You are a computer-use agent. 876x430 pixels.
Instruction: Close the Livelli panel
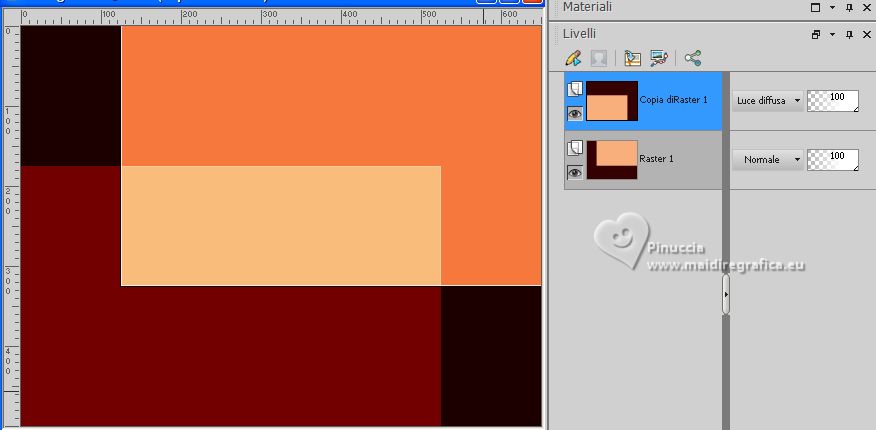pos(867,35)
